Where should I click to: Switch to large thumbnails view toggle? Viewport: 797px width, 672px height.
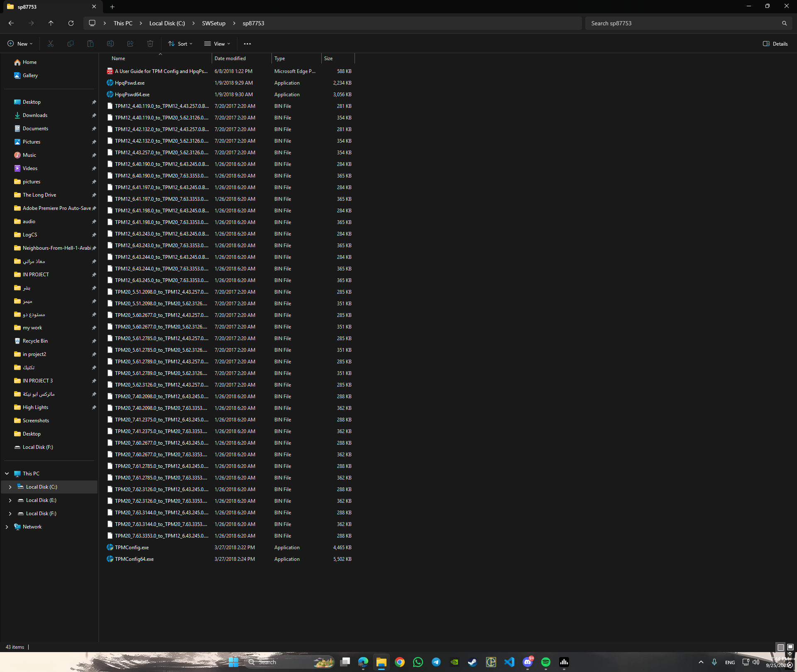(790, 647)
